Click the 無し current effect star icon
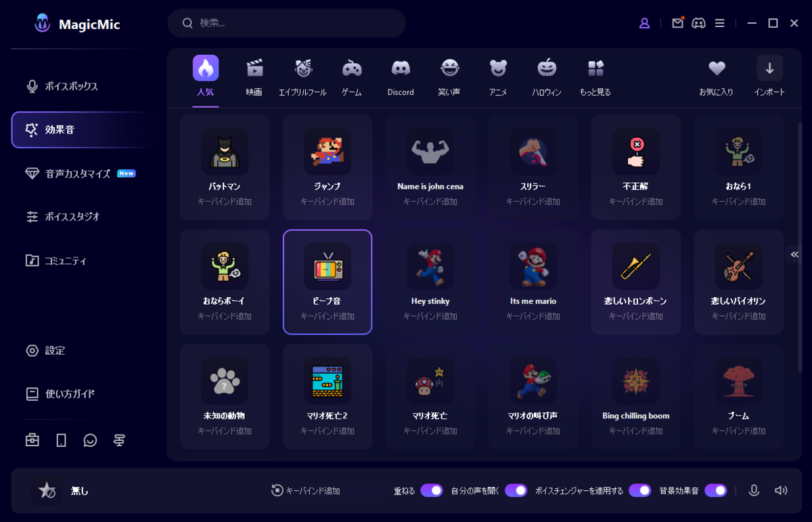Image resolution: width=812 pixels, height=522 pixels. 47,491
